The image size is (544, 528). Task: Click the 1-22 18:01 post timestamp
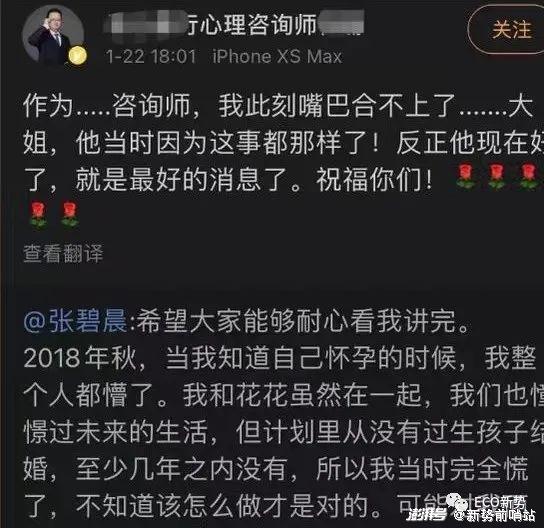pos(151,57)
